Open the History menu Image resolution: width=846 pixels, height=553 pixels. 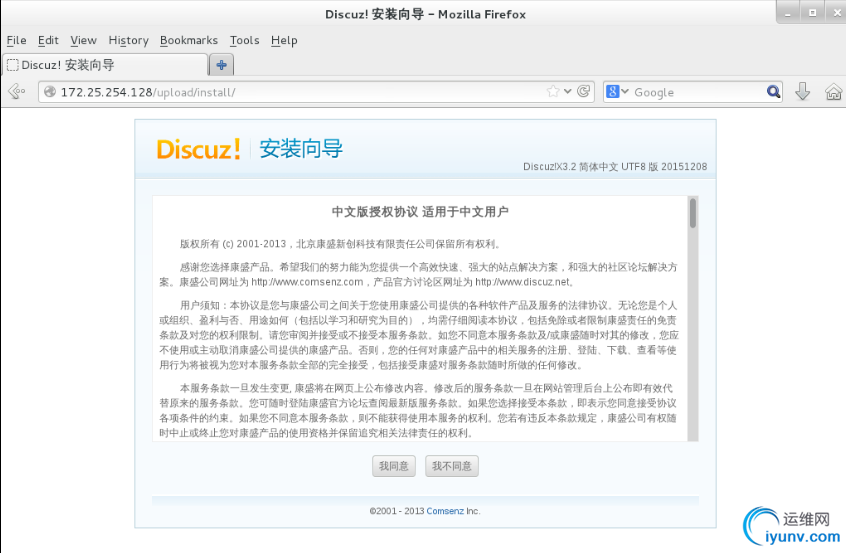[x=128, y=40]
